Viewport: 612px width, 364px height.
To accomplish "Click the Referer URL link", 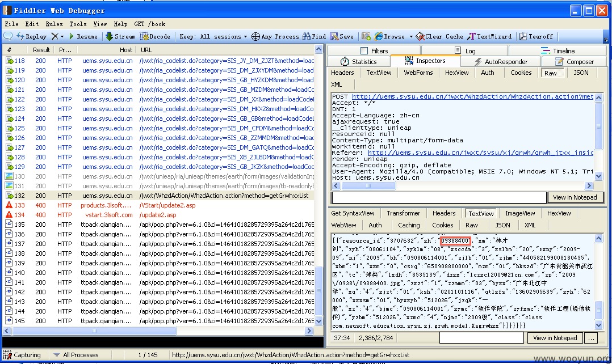I will 480,153.
